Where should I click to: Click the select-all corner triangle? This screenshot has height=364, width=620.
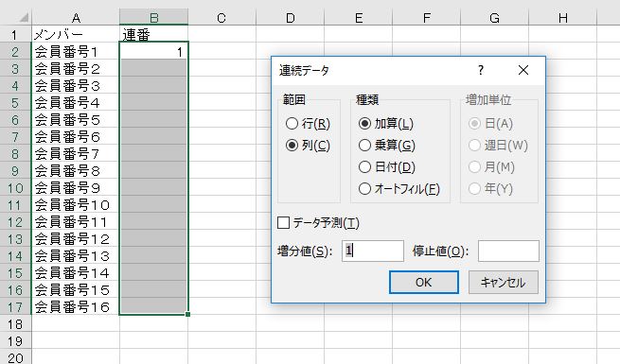pyautogui.click(x=24, y=17)
